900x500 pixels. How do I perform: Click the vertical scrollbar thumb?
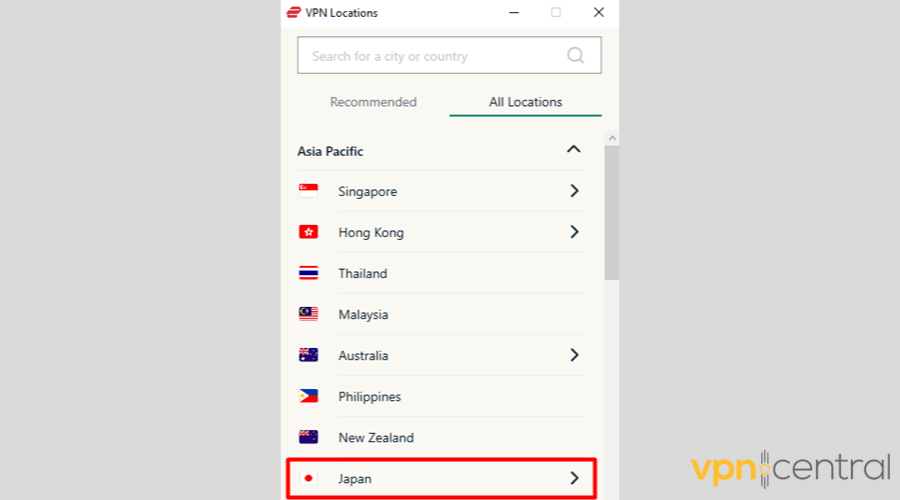click(611, 212)
